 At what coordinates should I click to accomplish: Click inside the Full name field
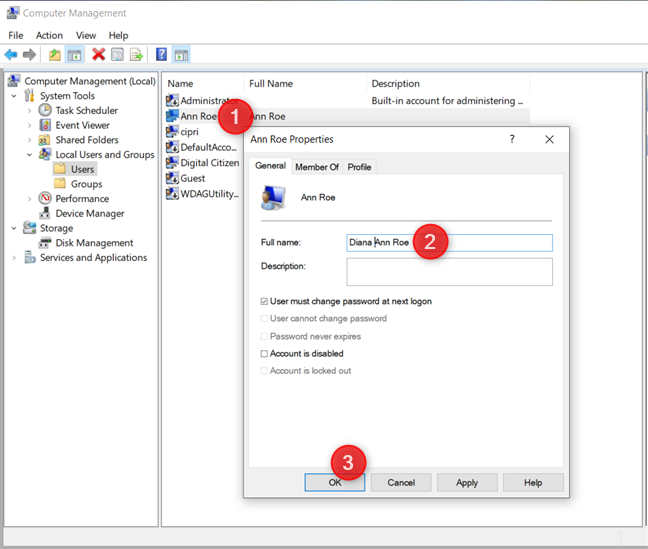pyautogui.click(x=449, y=243)
